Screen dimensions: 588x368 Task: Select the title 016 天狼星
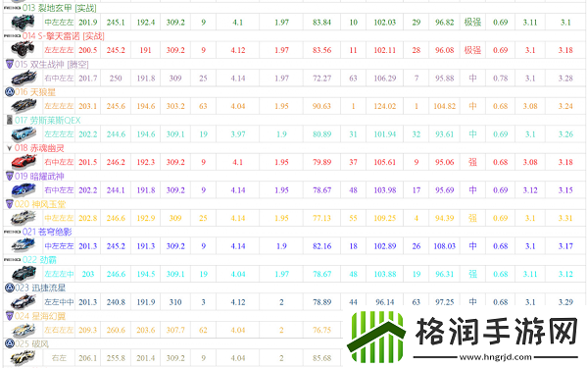(x=35, y=92)
